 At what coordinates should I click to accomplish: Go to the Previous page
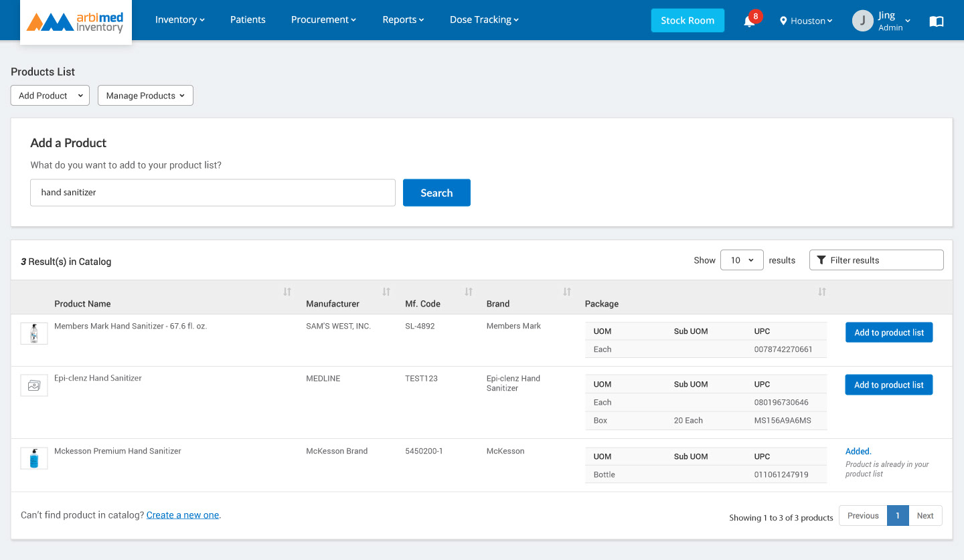pos(863,516)
